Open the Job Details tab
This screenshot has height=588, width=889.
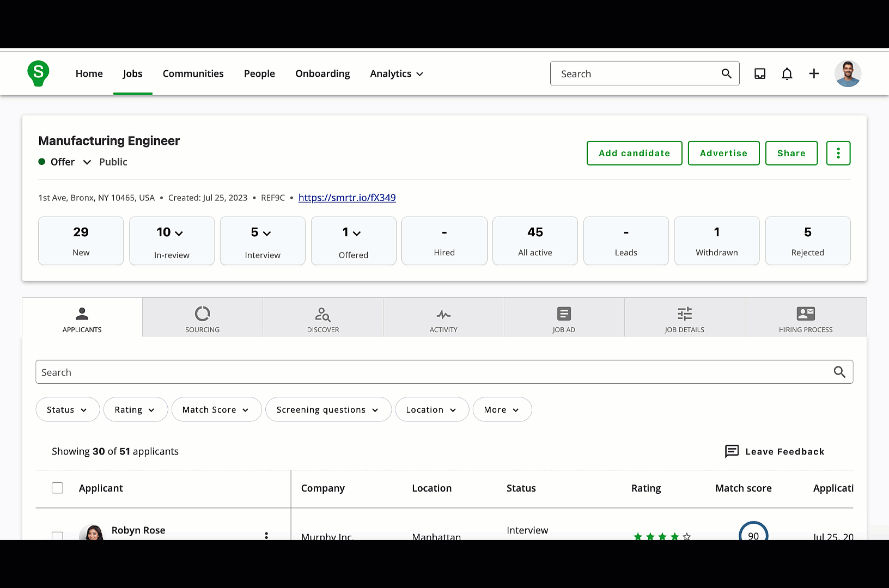[685, 317]
